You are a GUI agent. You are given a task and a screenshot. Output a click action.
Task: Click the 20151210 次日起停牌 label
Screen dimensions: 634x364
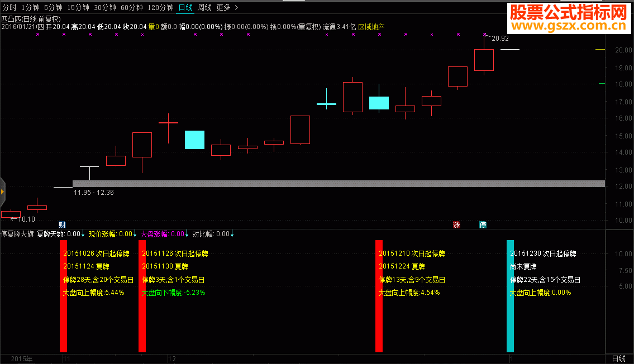[412, 253]
